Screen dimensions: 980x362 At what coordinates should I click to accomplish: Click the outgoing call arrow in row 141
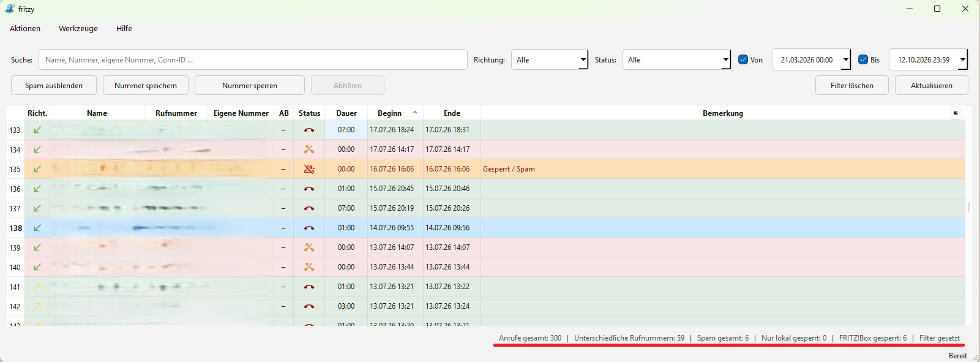pos(37,287)
